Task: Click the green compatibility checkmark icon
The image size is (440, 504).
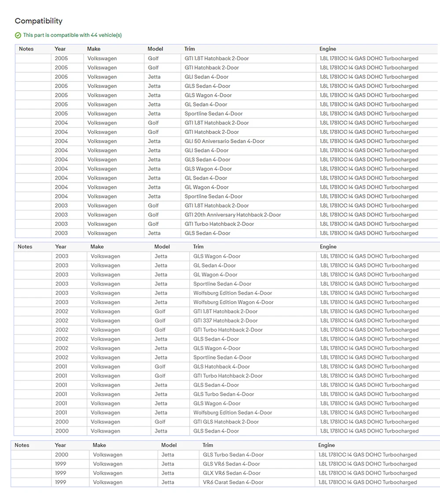Action: tap(18, 35)
